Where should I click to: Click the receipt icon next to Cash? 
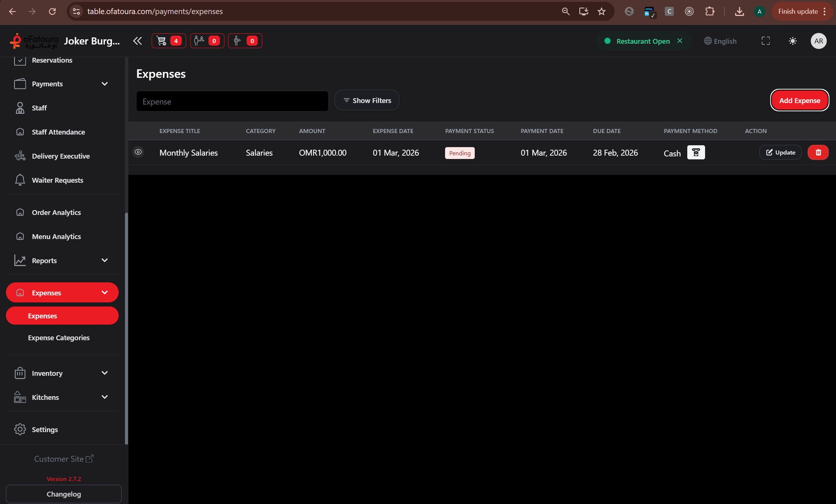click(x=696, y=152)
